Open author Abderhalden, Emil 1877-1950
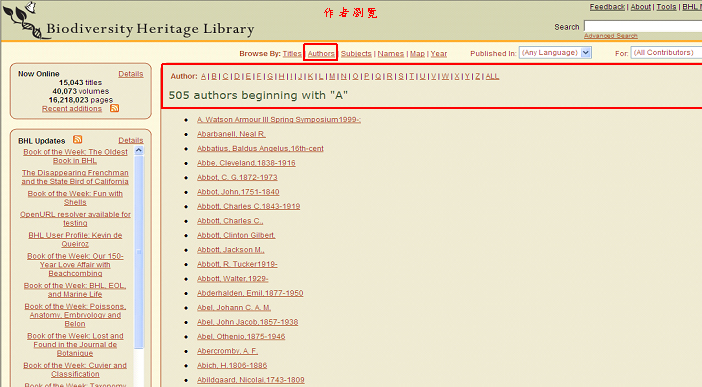This screenshot has height=387, width=702. (x=250, y=293)
